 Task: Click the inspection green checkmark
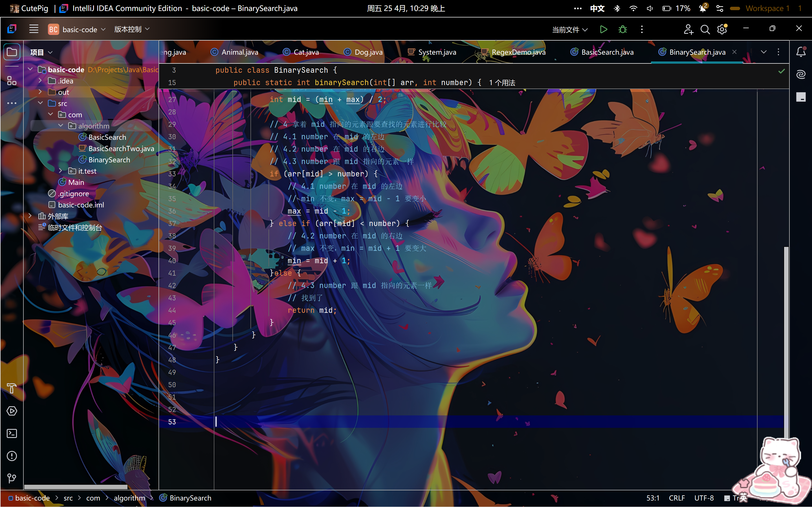tap(782, 71)
